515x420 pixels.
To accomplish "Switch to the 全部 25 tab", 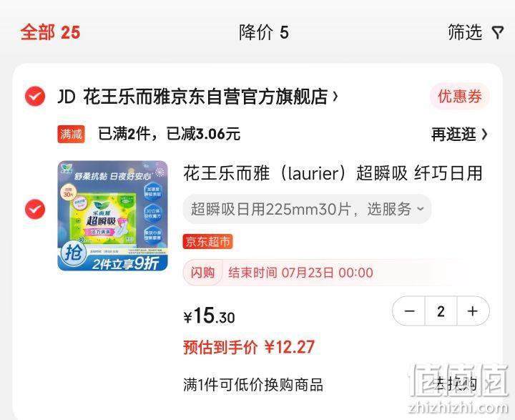I will pos(50,32).
